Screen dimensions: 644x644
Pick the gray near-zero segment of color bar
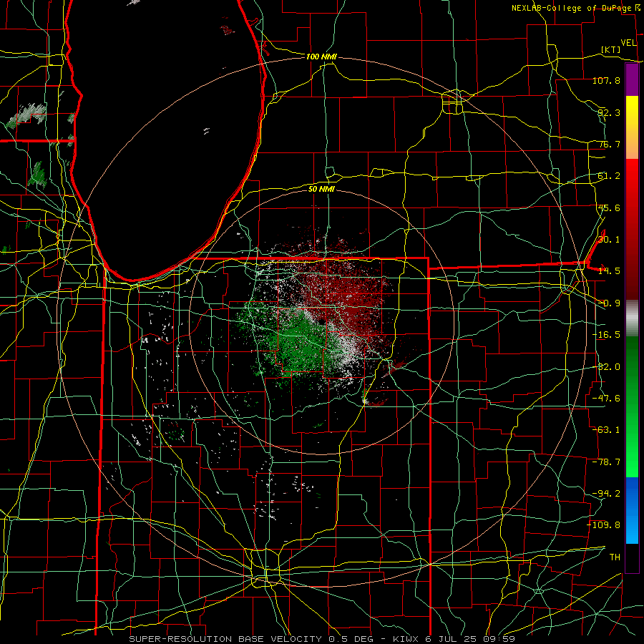click(x=632, y=318)
